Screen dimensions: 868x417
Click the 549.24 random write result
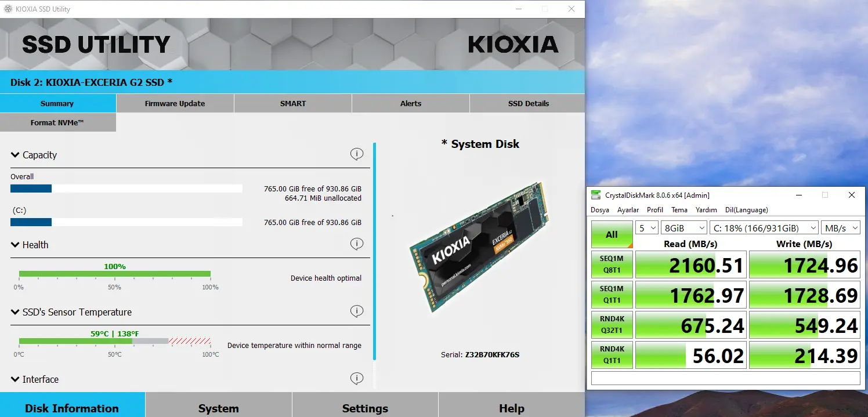(805, 325)
